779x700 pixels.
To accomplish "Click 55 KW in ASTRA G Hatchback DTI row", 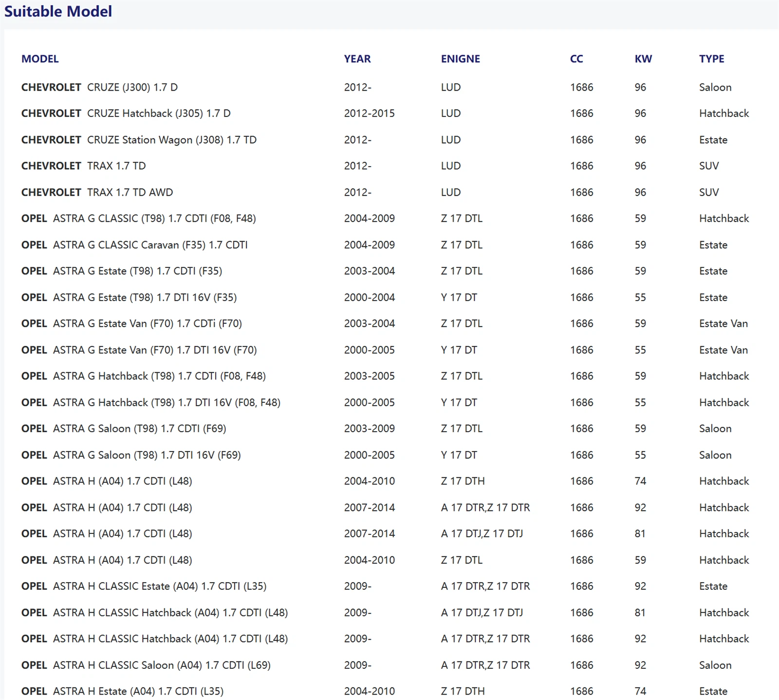I will (640, 403).
